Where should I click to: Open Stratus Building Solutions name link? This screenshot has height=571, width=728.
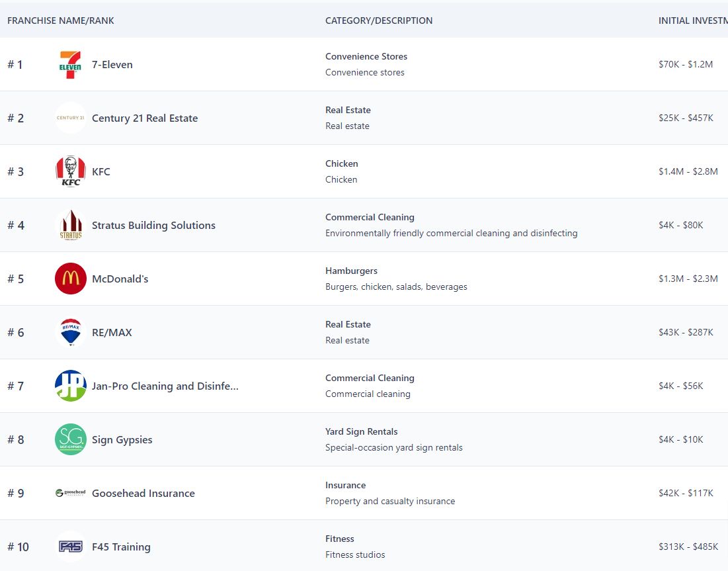tap(153, 226)
